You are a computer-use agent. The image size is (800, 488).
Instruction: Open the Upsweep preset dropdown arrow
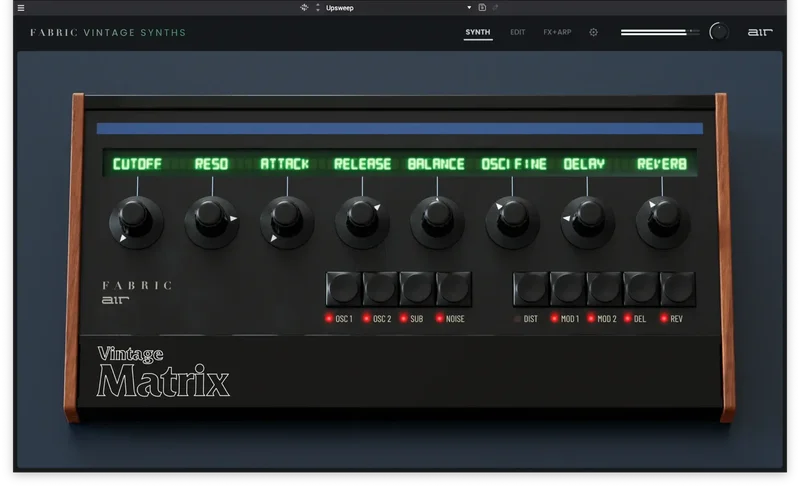(469, 8)
